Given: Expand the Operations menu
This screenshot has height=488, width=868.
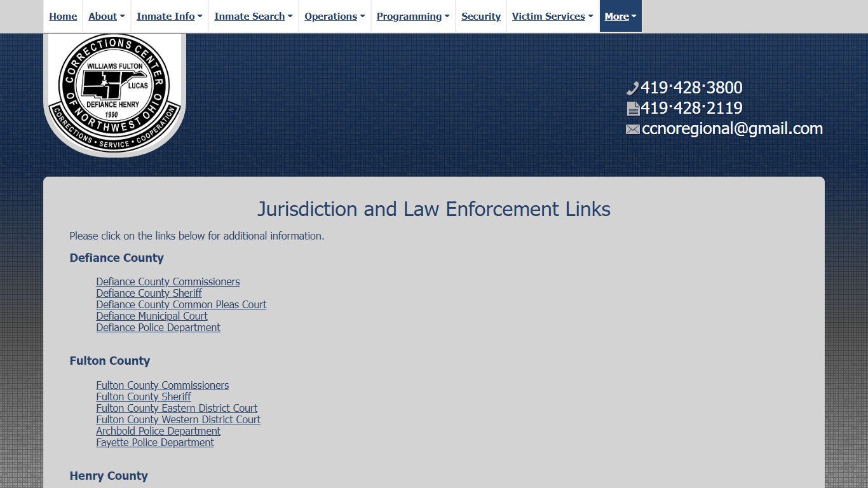Looking at the screenshot, I should [x=335, y=17].
